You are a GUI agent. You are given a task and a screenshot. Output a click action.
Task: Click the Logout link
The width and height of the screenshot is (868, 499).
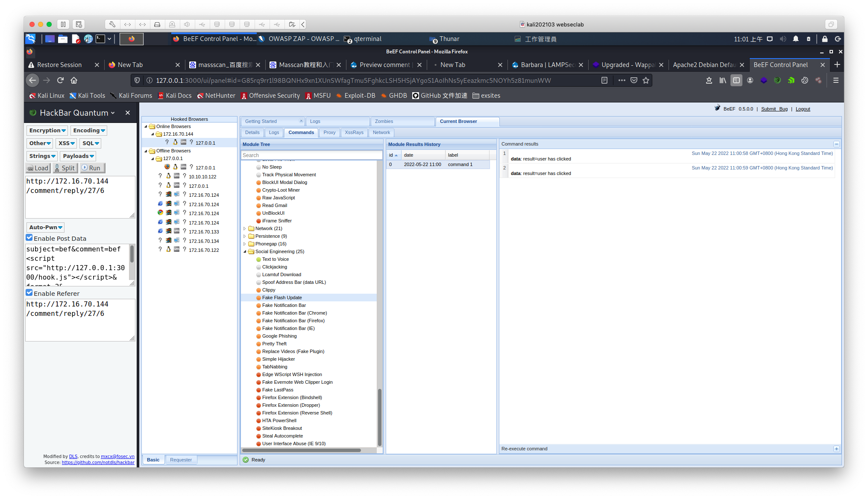(803, 109)
